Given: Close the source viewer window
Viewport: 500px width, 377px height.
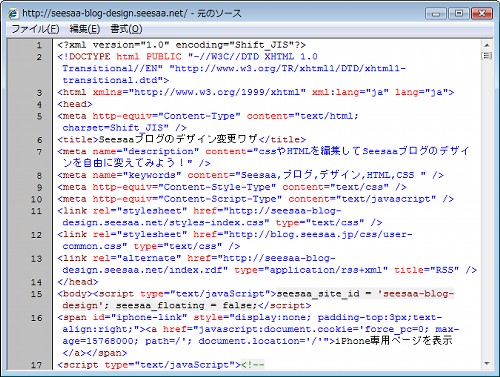Looking at the screenshot, I should [x=482, y=14].
